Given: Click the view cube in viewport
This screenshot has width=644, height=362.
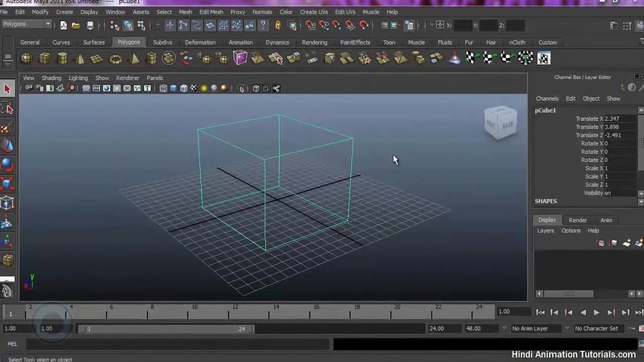Looking at the screenshot, I should pyautogui.click(x=501, y=122).
